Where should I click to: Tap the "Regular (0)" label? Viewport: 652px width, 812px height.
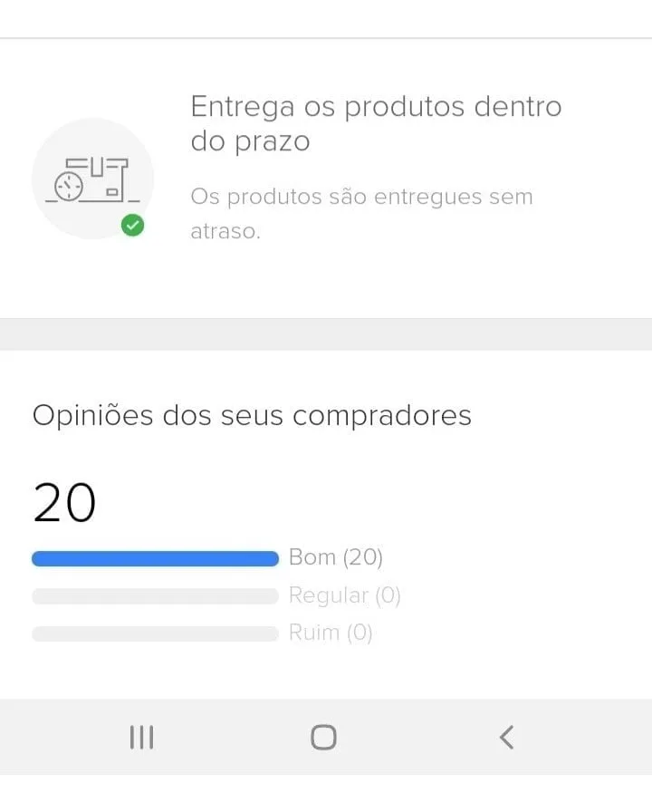(345, 595)
